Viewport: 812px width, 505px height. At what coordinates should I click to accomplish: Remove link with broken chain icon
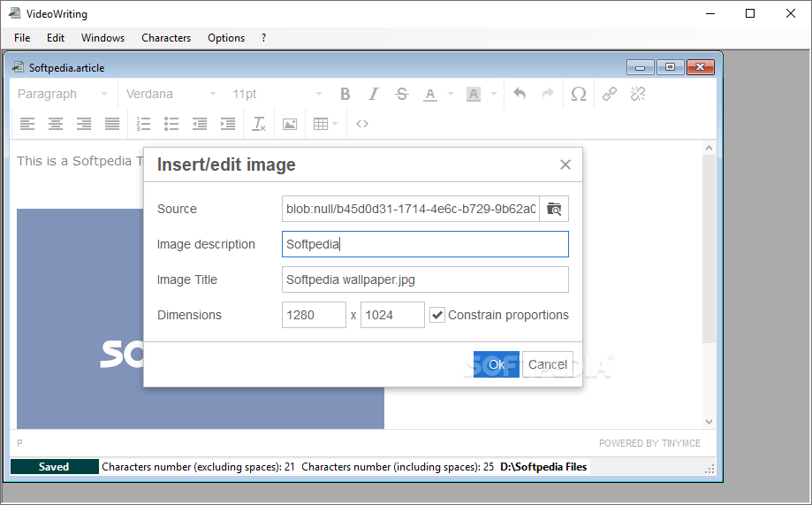pos(638,94)
